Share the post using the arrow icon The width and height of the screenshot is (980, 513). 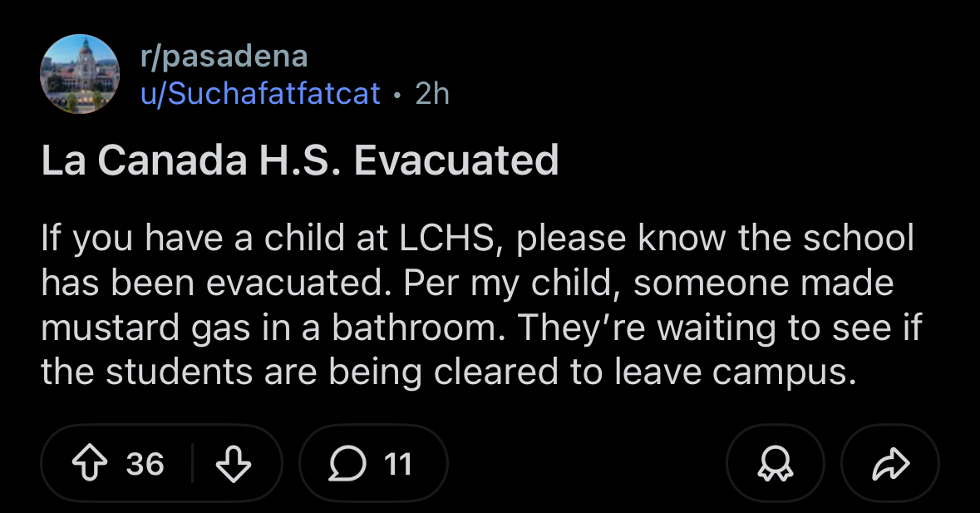point(889,464)
